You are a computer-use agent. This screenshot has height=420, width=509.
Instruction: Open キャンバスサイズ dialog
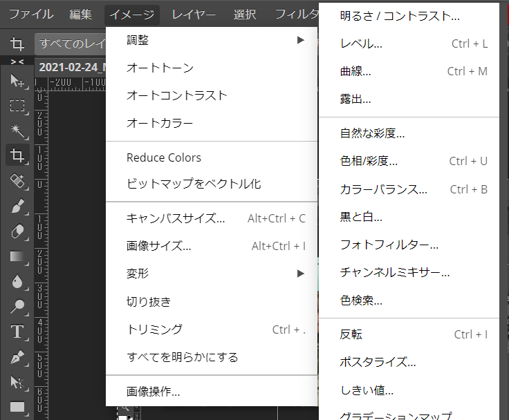[212, 218]
